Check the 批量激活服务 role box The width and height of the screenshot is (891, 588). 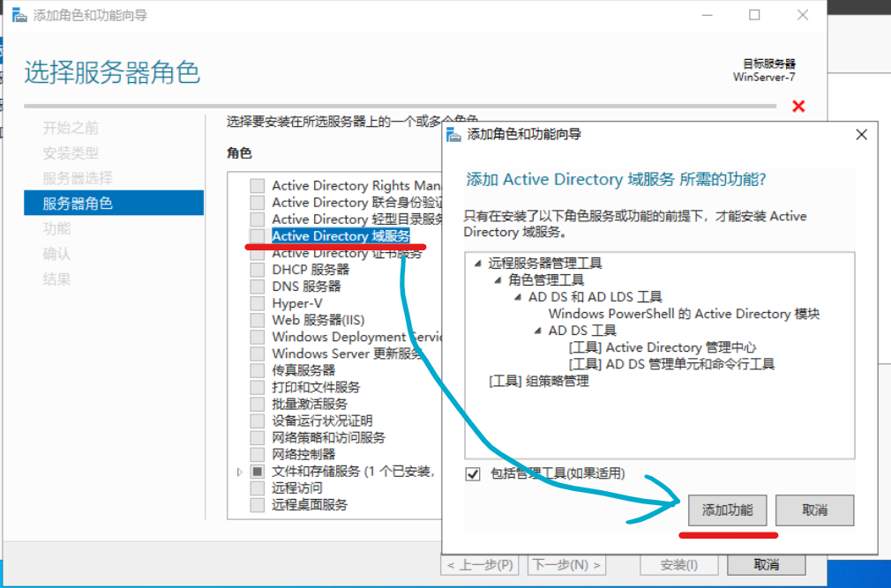click(258, 404)
